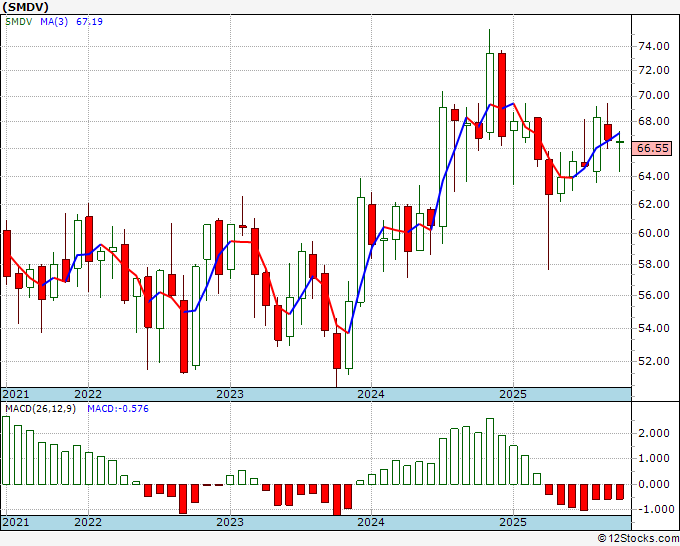Click the 54.00 price axis label
This screenshot has width=680, height=546.
pyautogui.click(x=653, y=328)
